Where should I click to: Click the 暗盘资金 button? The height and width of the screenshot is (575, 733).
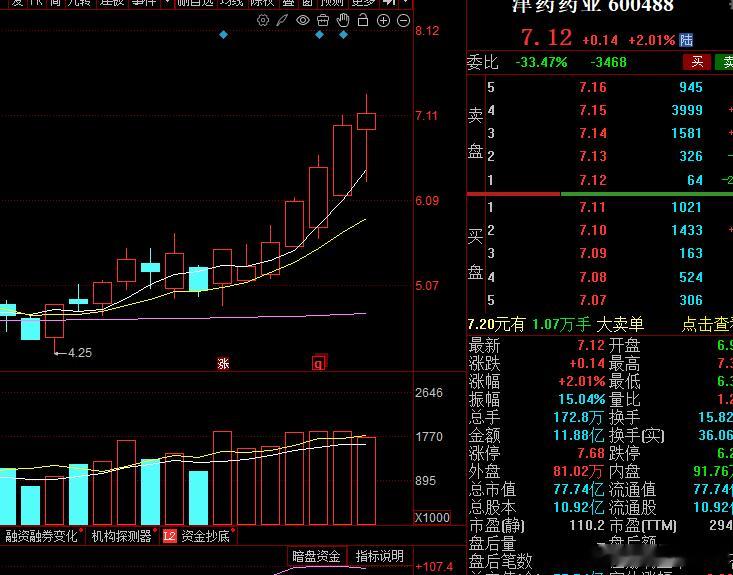pos(316,556)
